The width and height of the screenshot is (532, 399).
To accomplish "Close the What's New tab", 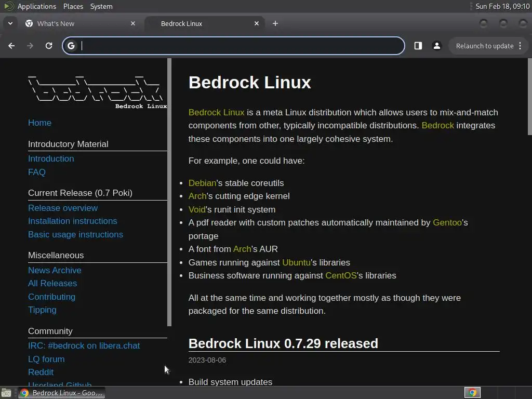I will point(133,23).
